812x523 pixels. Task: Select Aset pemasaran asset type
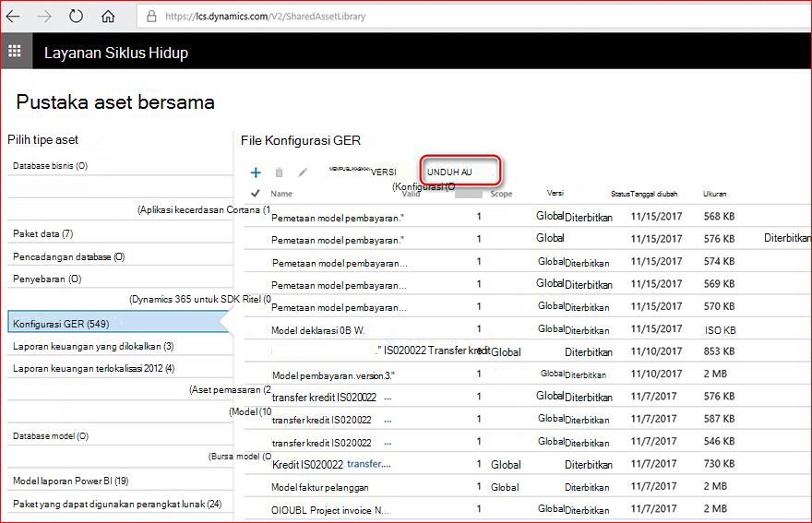(x=230, y=390)
